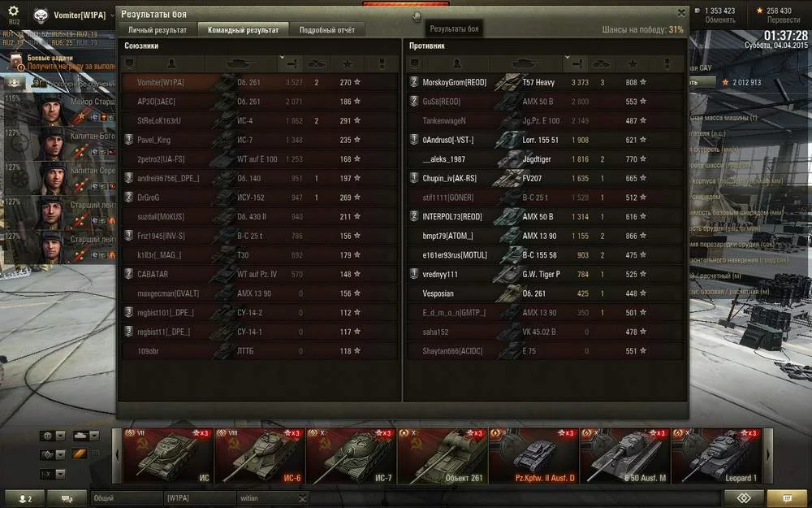Toggle checkbox next to favorites filter
The image size is (812, 508).
tap(95, 454)
